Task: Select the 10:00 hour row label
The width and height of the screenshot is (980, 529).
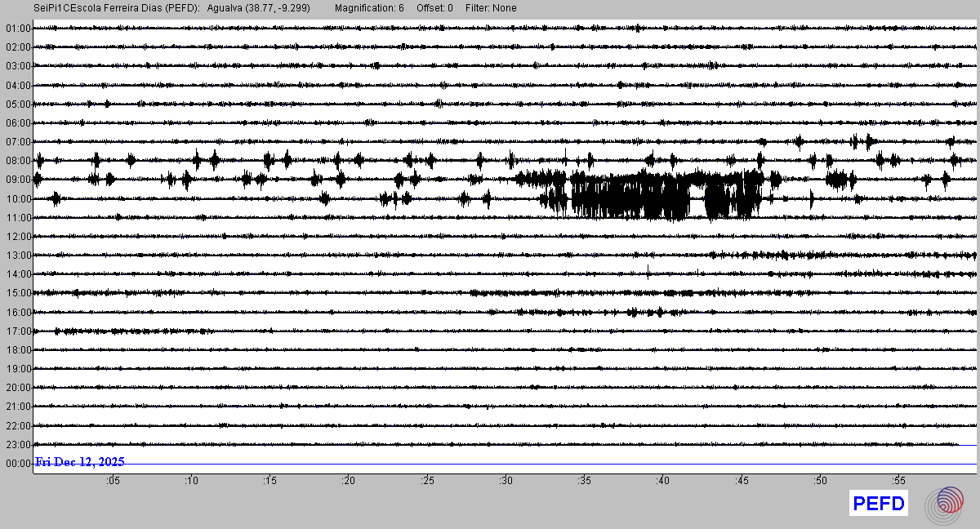Action: (x=17, y=198)
